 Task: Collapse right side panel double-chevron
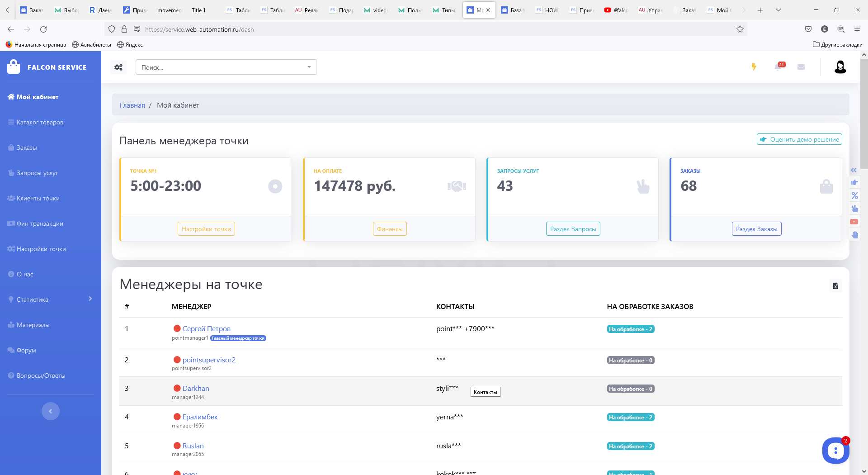pyautogui.click(x=854, y=170)
